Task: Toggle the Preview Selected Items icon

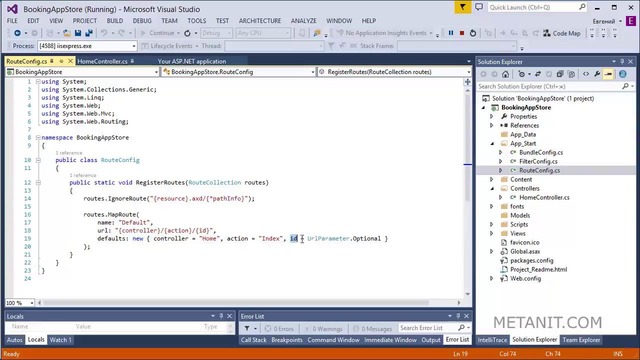Action: pos(609,74)
